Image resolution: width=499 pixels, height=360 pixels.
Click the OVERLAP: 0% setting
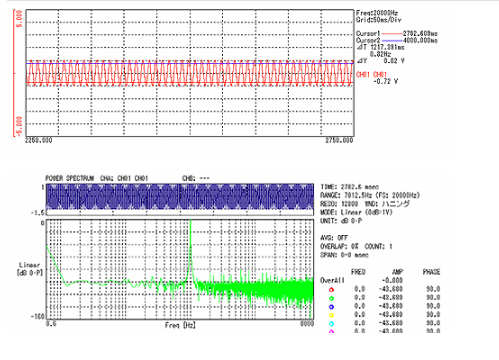click(339, 247)
